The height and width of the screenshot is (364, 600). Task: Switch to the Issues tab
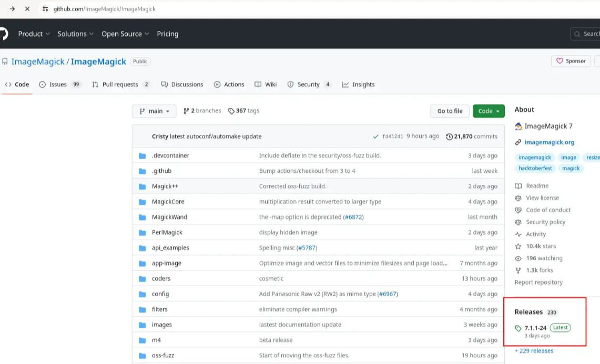pyautogui.click(x=57, y=85)
